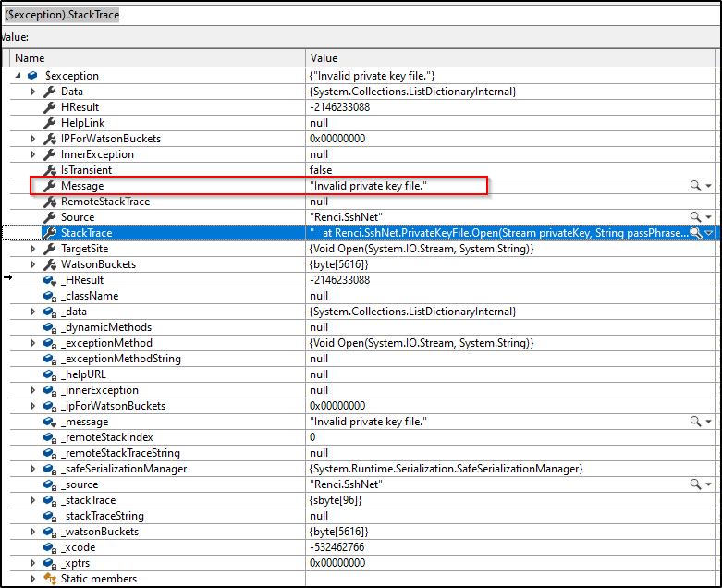Click the StackTrace value starting 'at Renci.SshNet'
The height and width of the screenshot is (588, 722).
[x=499, y=233]
